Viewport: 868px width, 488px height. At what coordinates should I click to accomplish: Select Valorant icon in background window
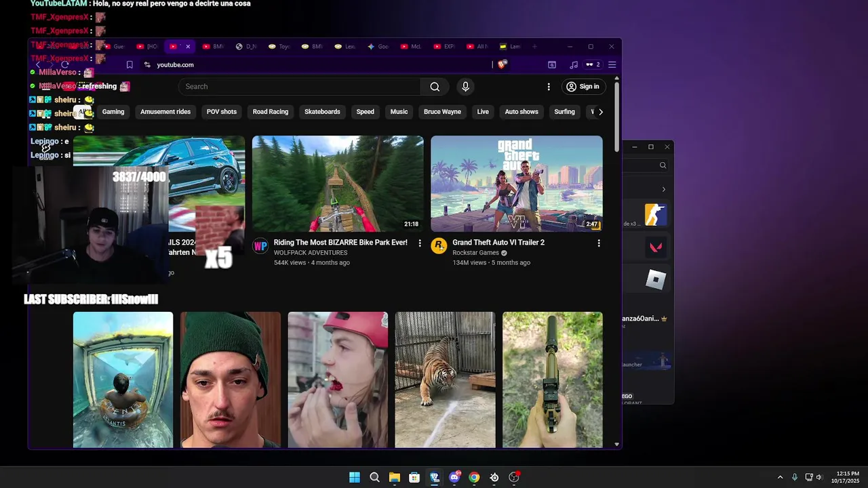(x=656, y=247)
